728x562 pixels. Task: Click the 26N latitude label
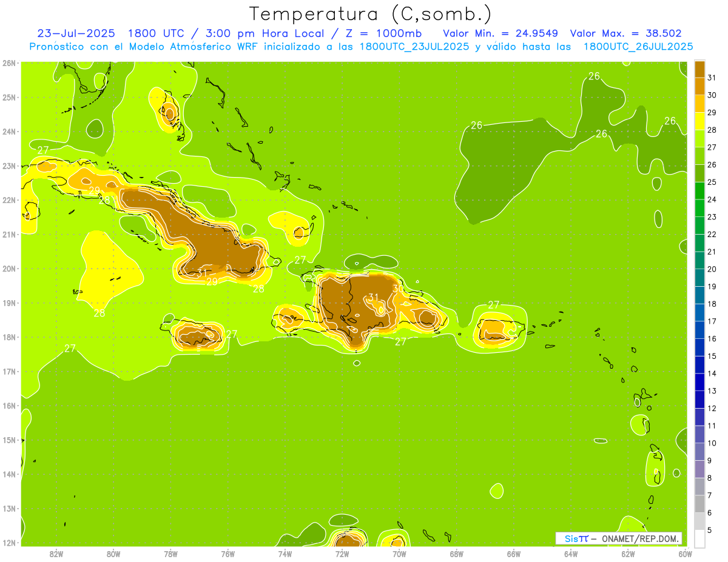(x=9, y=63)
